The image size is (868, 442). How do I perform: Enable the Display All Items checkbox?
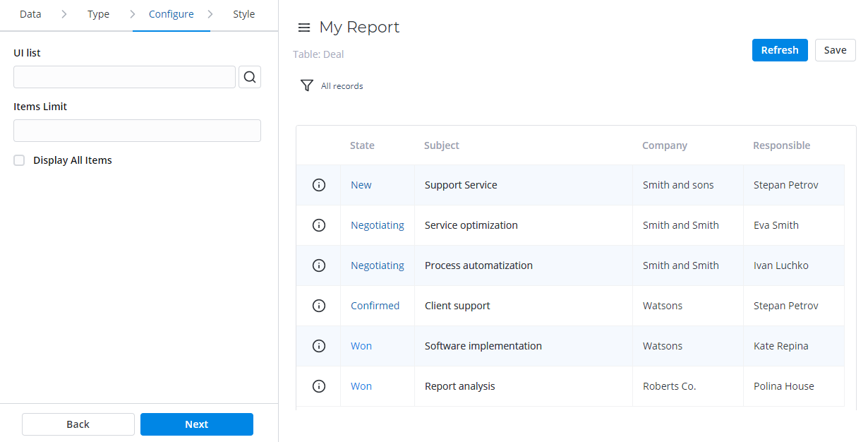[x=19, y=160]
